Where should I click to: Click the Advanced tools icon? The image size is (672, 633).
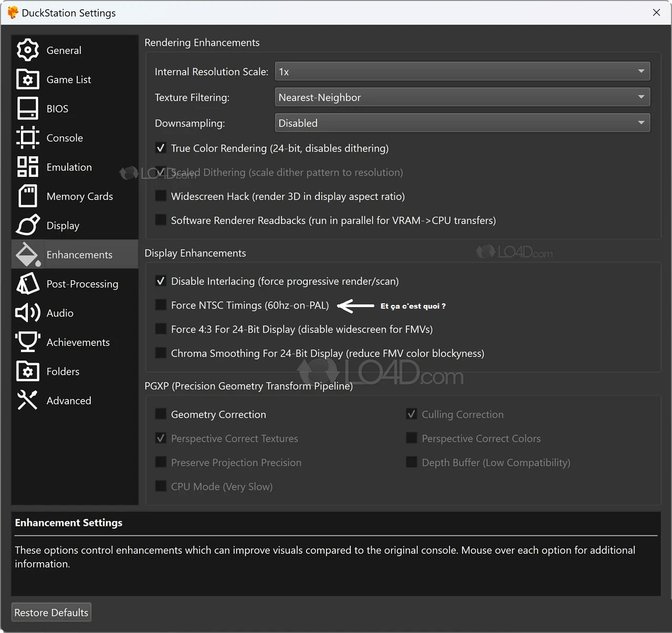[27, 400]
